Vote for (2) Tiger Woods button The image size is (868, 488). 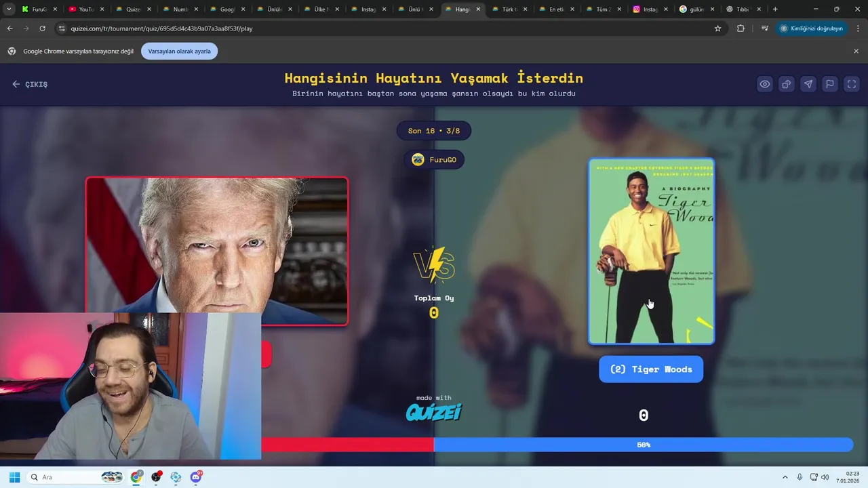651,369
